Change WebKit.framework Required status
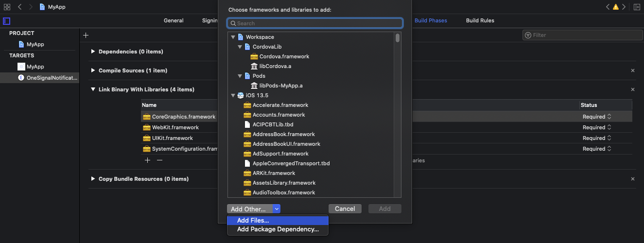The image size is (644, 243). click(x=597, y=127)
